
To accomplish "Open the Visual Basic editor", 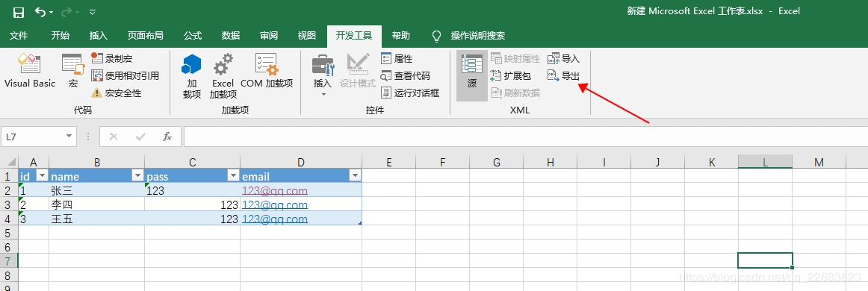I will click(30, 71).
